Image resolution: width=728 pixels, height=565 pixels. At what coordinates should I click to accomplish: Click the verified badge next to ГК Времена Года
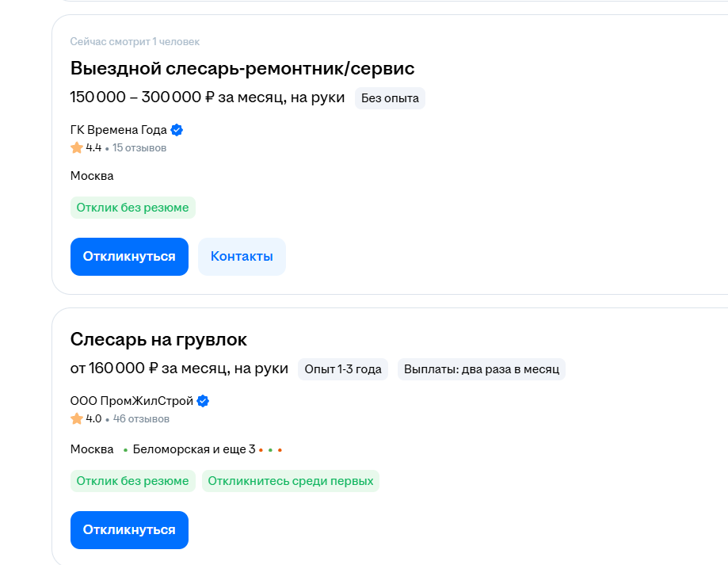coord(177,130)
